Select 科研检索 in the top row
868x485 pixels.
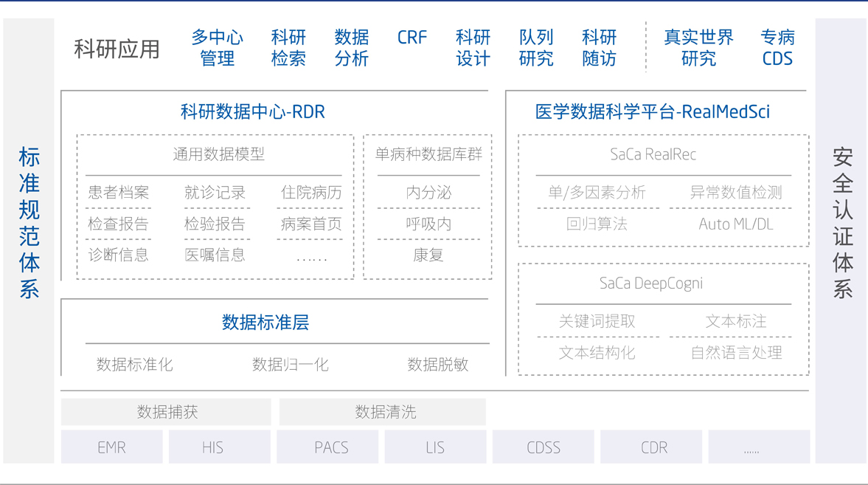[x=288, y=48]
